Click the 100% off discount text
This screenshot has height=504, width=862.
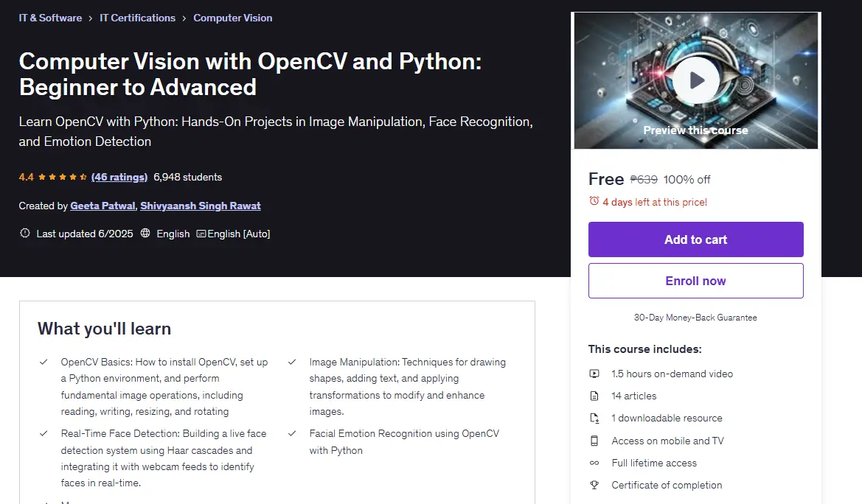(687, 180)
